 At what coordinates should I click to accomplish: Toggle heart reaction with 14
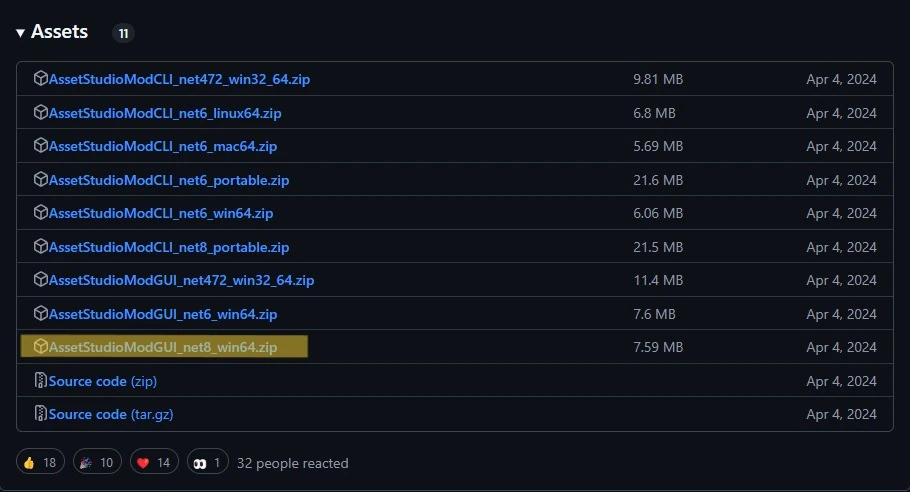[154, 462]
